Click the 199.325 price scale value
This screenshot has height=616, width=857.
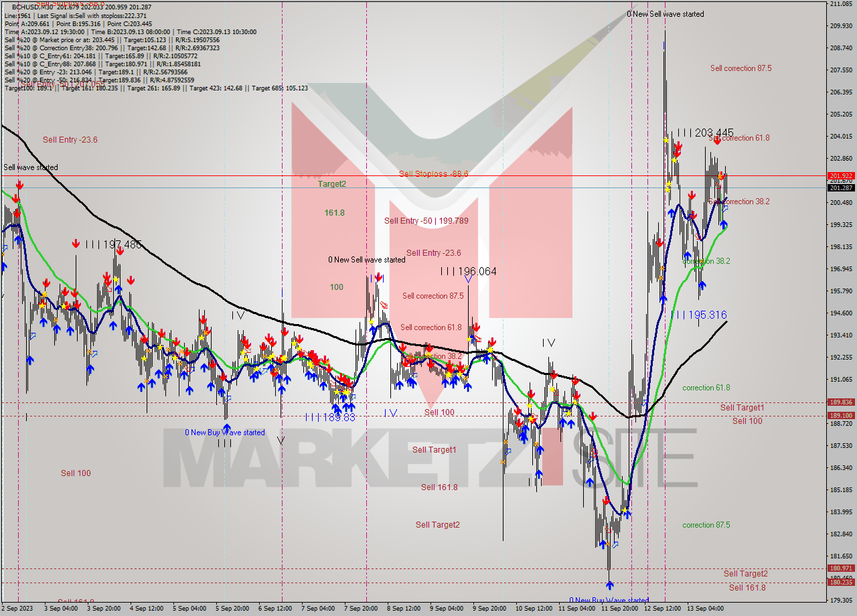[841, 225]
